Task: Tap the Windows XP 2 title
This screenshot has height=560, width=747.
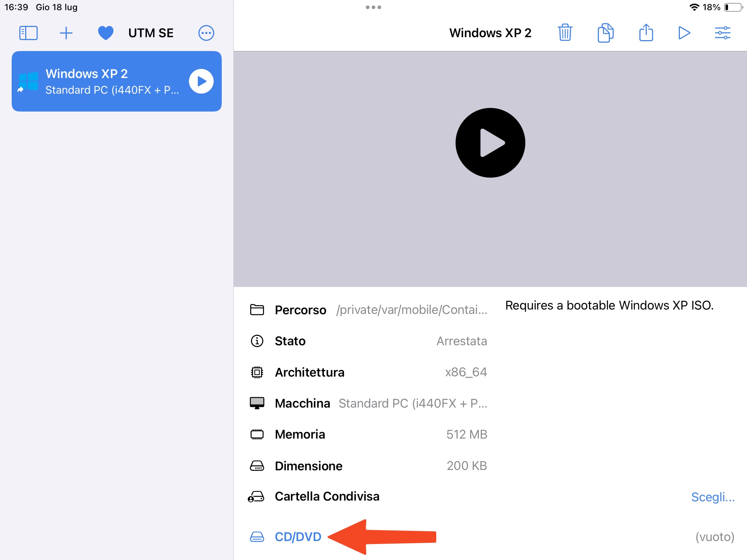Action: (490, 33)
